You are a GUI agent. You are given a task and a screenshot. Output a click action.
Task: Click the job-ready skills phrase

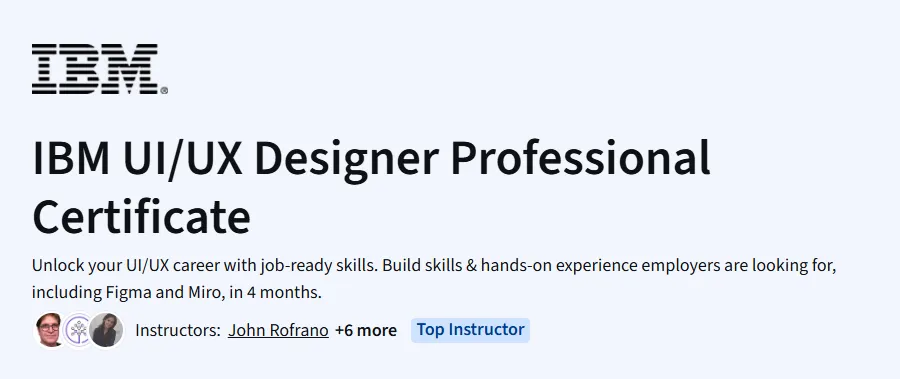pos(318,266)
